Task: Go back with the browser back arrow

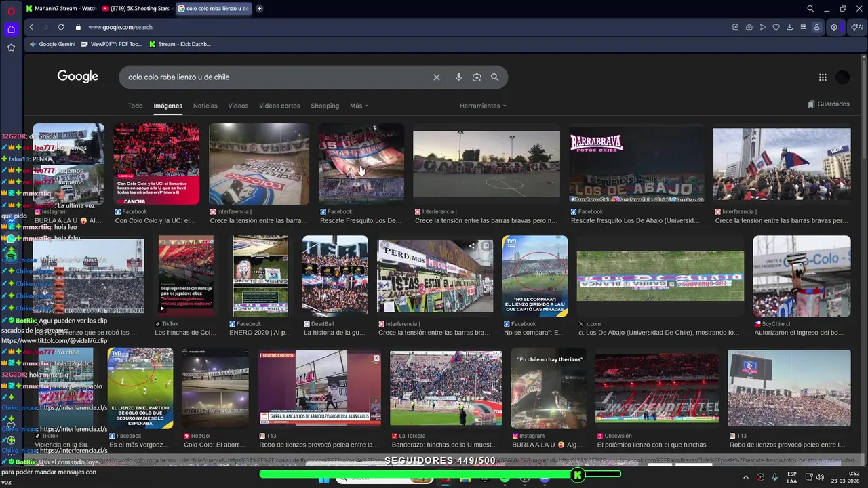Action: [x=31, y=27]
